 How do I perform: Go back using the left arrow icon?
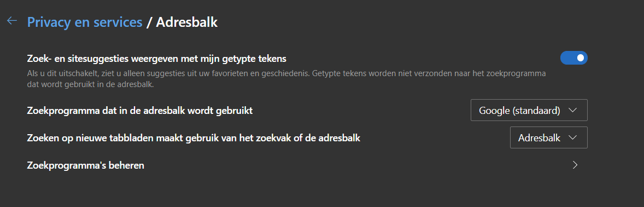tap(12, 21)
